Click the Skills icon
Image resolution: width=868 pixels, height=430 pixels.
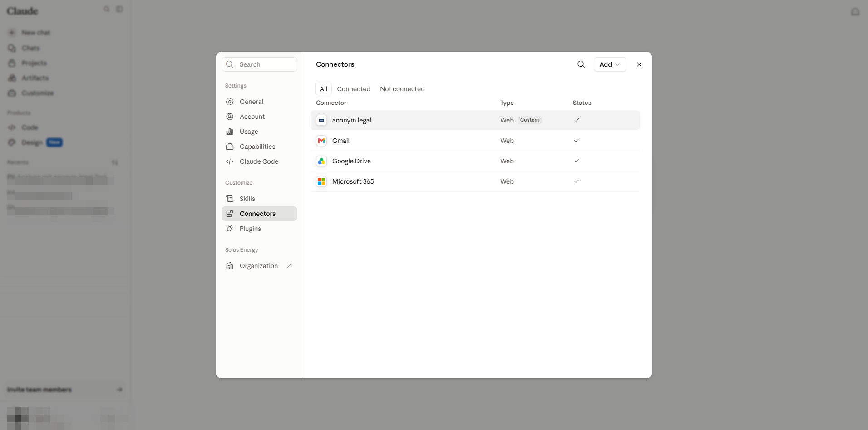(230, 199)
